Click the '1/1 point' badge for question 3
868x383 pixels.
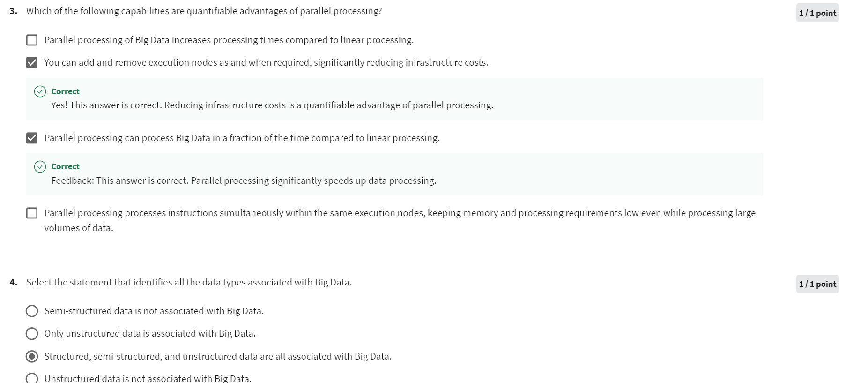pyautogui.click(x=816, y=13)
